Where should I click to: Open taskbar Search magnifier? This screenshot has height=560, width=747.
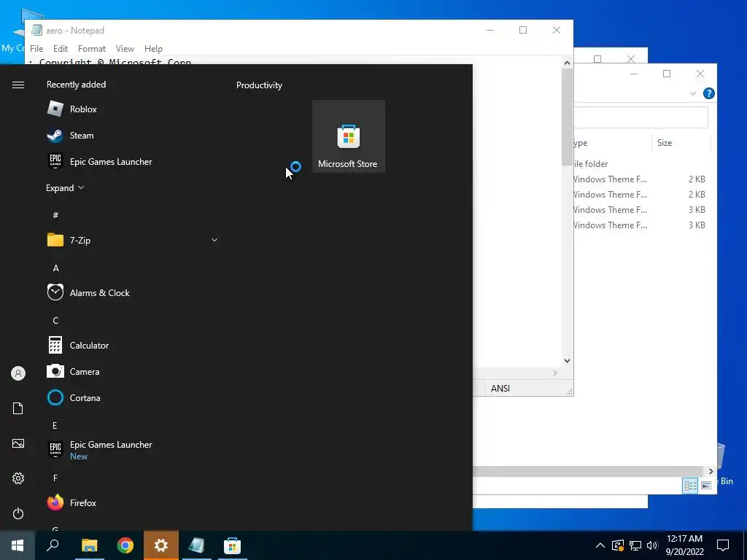click(x=53, y=545)
